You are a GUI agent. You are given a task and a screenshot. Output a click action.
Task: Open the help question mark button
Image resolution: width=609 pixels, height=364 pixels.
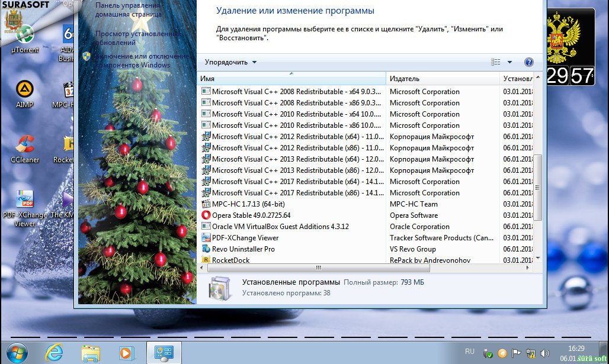click(x=528, y=62)
